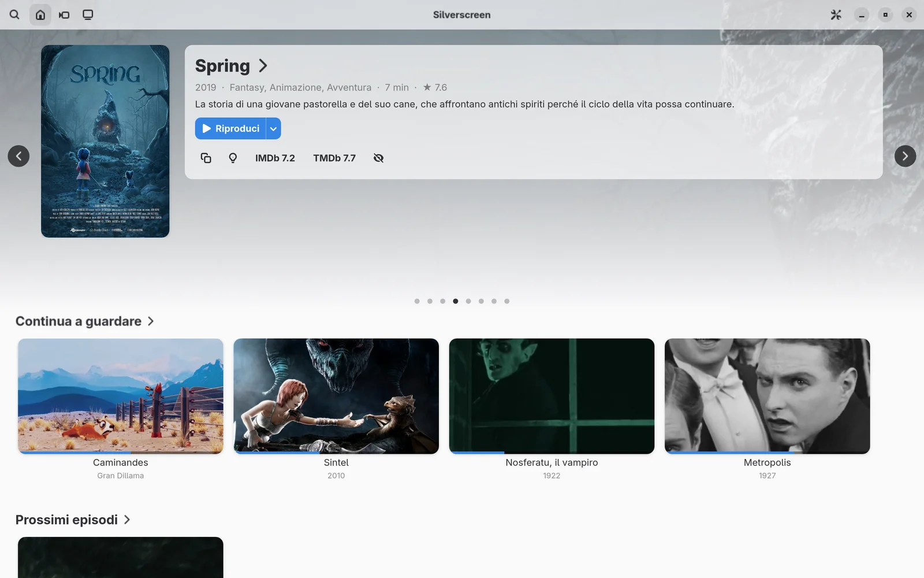This screenshot has width=924, height=578.
Task: Open the preferences tools icon
Action: (x=836, y=14)
